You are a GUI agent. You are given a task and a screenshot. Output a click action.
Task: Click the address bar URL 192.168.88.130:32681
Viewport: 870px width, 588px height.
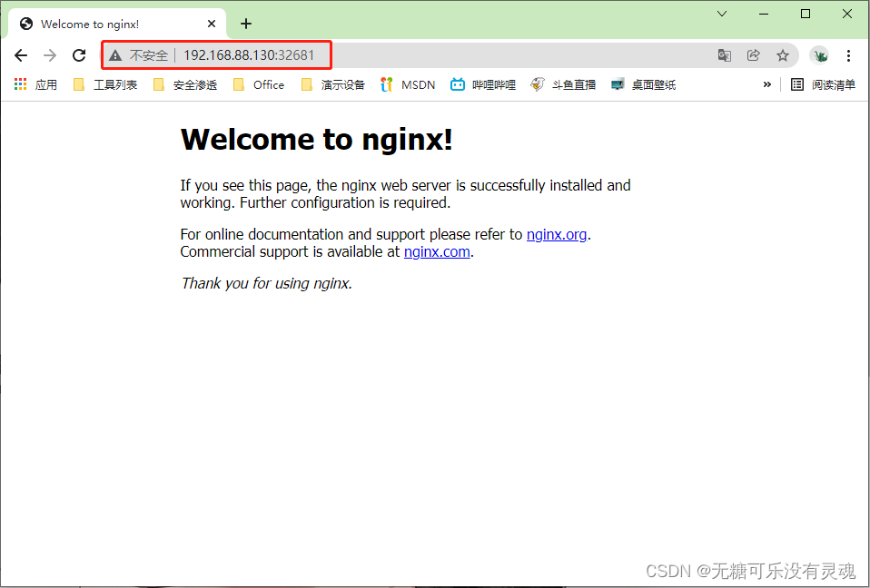[249, 55]
